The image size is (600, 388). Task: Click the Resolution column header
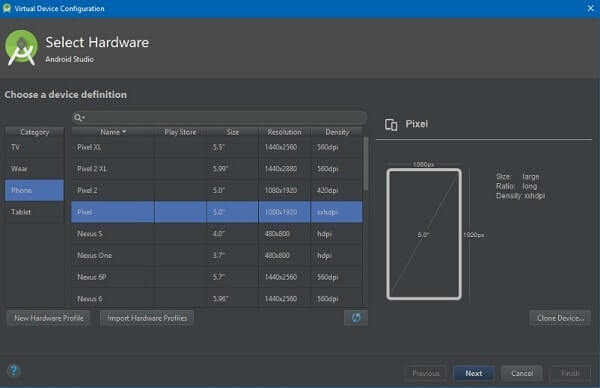click(284, 132)
